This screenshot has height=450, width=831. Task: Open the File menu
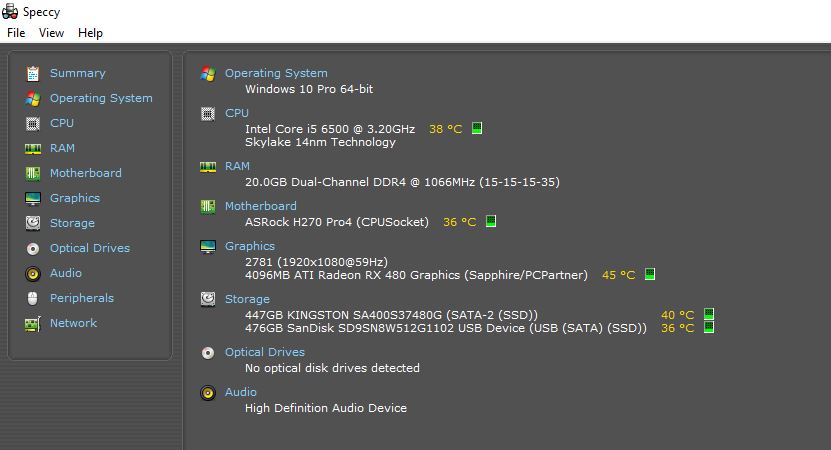[x=16, y=33]
